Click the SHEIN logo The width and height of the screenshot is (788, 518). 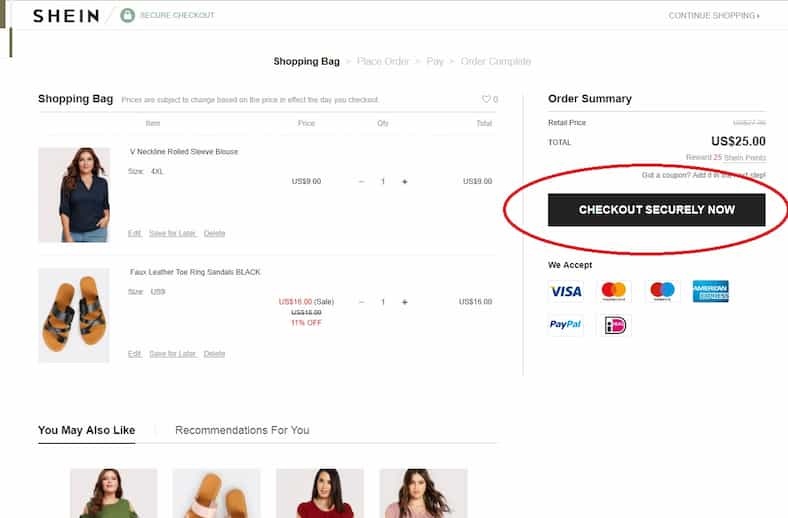(66, 16)
